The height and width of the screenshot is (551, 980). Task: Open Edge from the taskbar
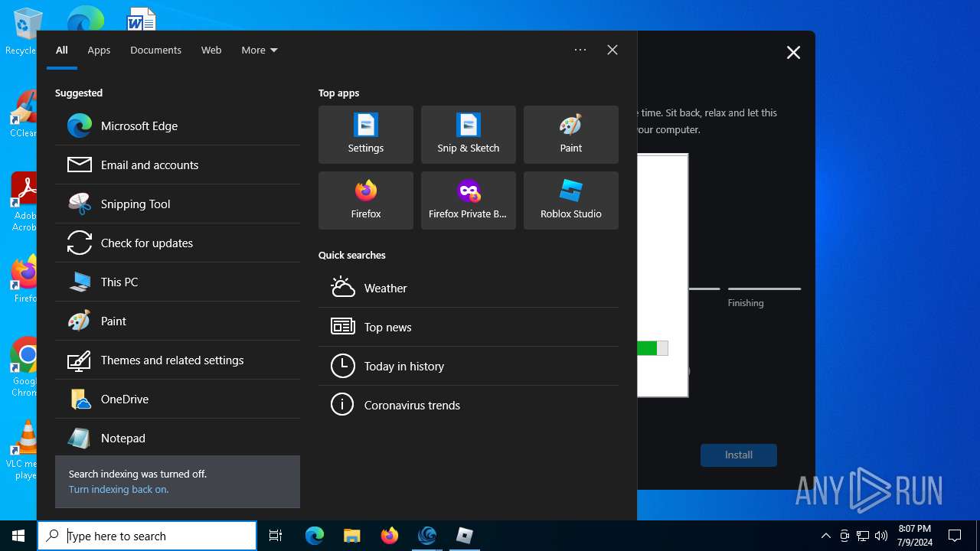(x=315, y=536)
